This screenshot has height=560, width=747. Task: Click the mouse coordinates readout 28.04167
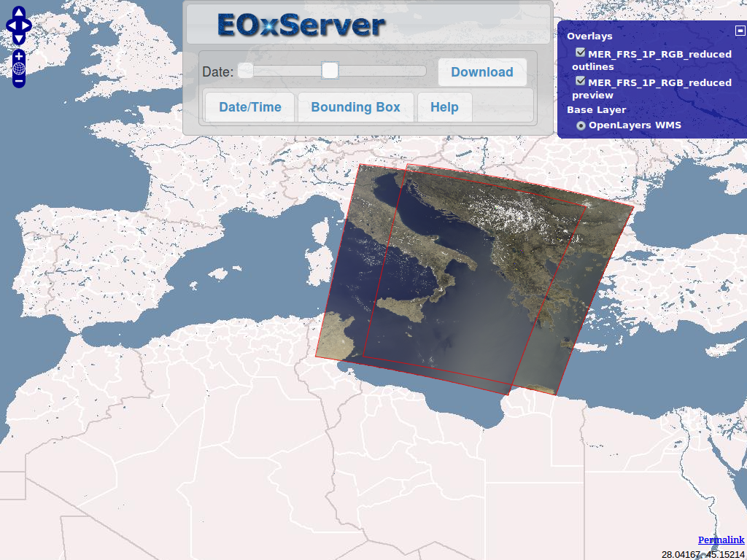coord(703,554)
